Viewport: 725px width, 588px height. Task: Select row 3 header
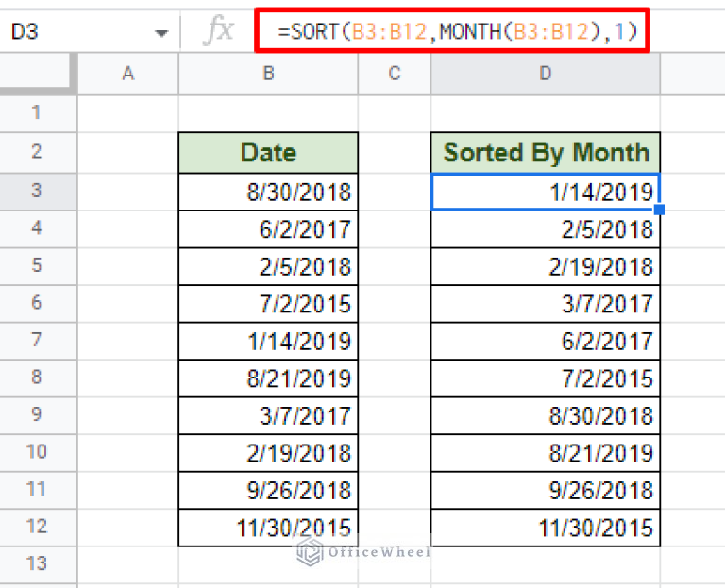pyautogui.click(x=38, y=192)
